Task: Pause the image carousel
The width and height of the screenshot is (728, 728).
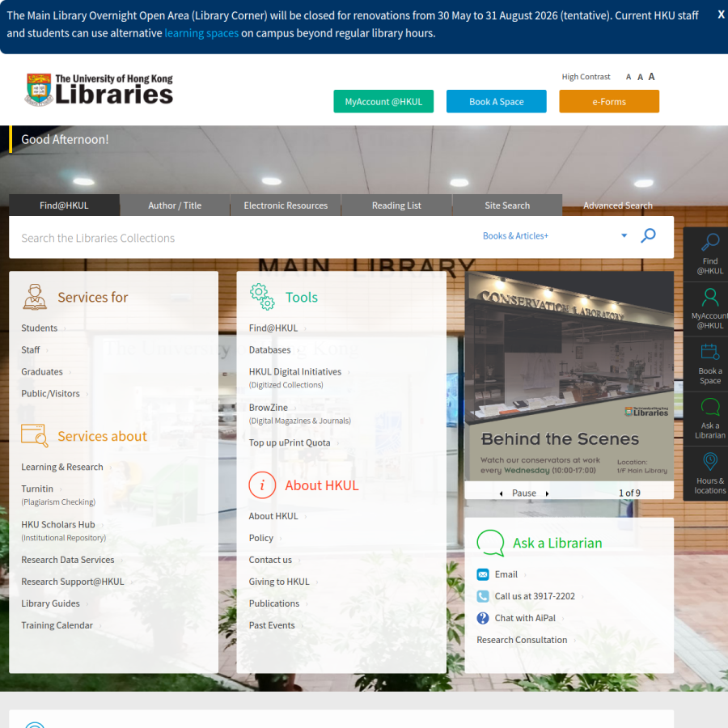Action: pos(523,493)
